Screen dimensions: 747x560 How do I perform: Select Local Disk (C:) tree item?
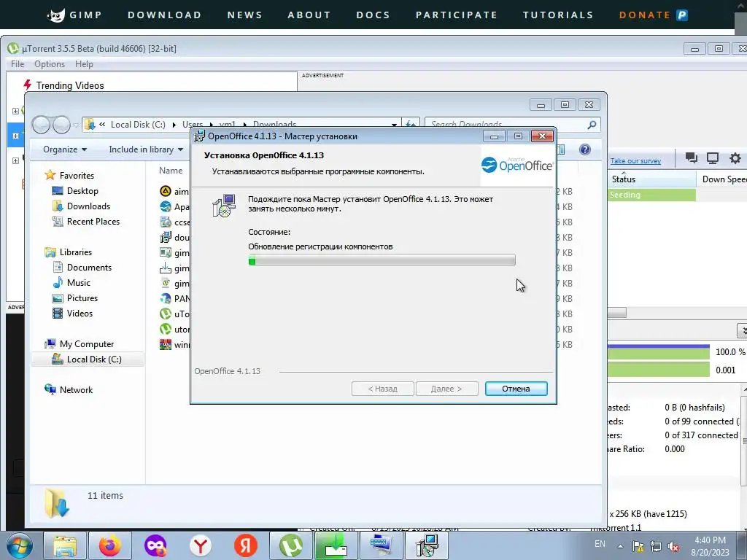(x=88, y=359)
